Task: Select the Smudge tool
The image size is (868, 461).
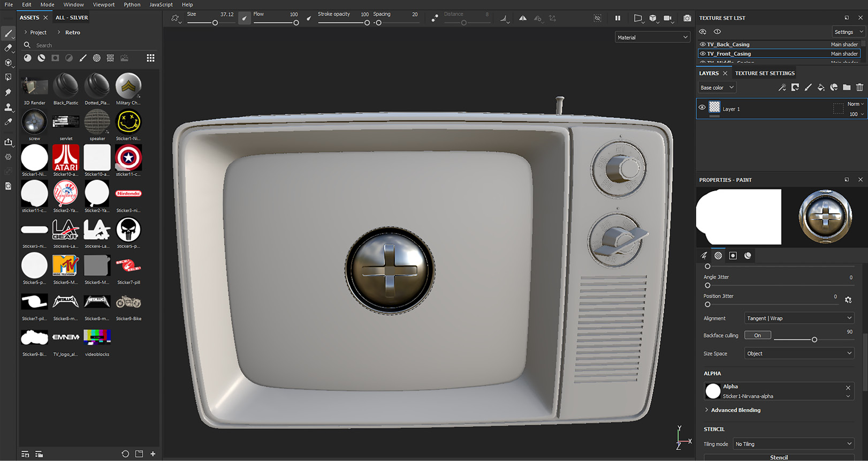Action: click(9, 92)
